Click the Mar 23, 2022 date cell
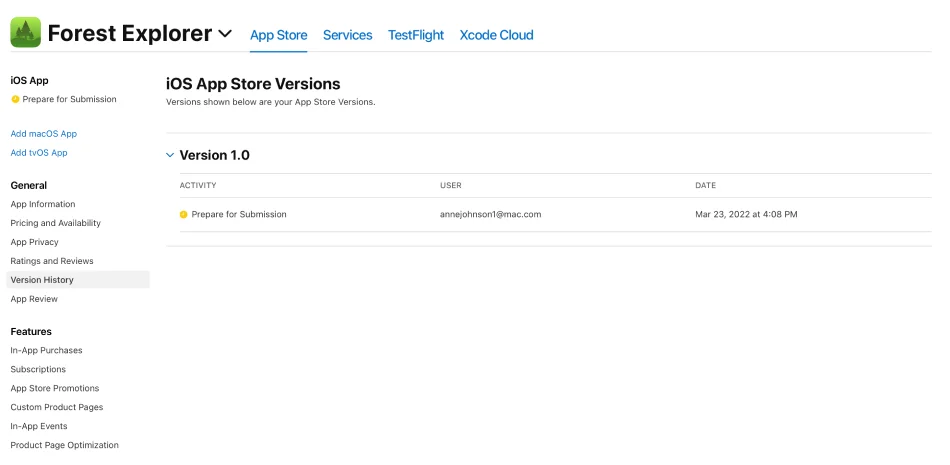 tap(746, 215)
